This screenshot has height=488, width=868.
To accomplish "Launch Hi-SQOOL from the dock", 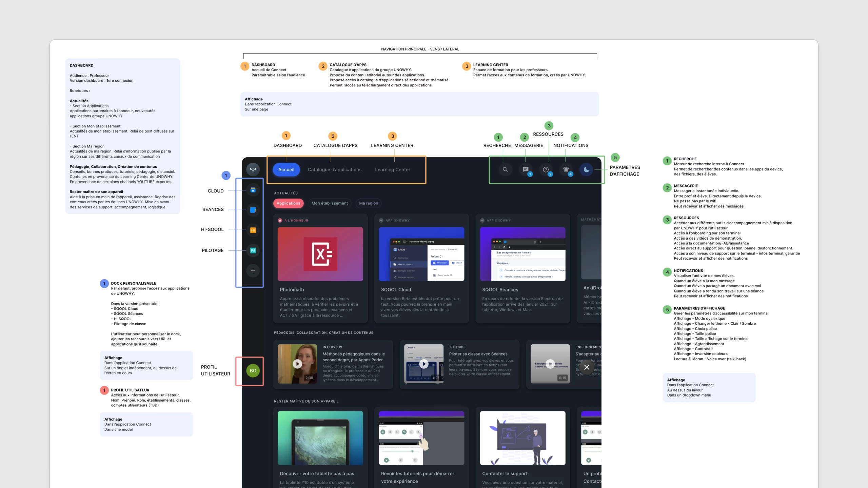I will click(253, 230).
